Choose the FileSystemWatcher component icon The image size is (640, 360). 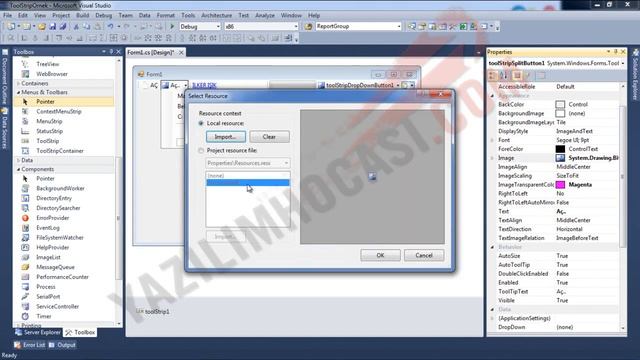(x=25, y=238)
